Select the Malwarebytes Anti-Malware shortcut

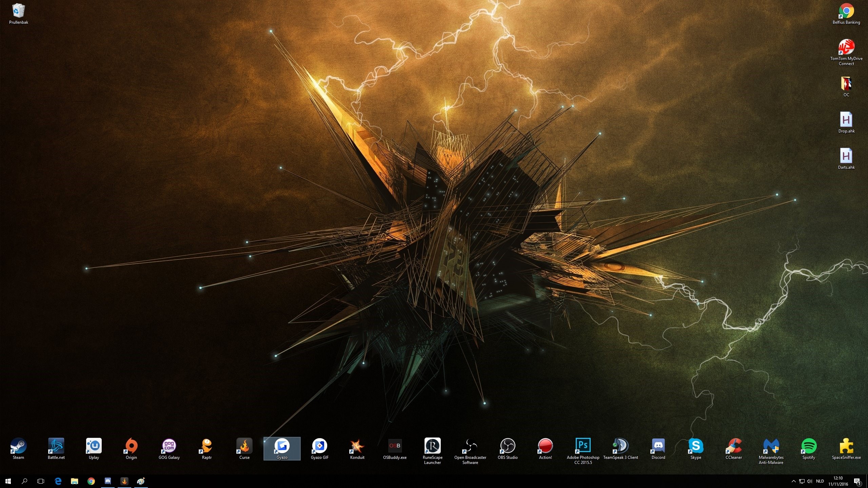[x=771, y=451]
